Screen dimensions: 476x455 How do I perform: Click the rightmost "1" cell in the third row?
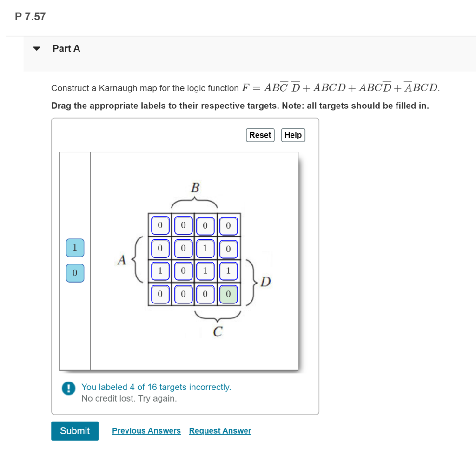228,271
